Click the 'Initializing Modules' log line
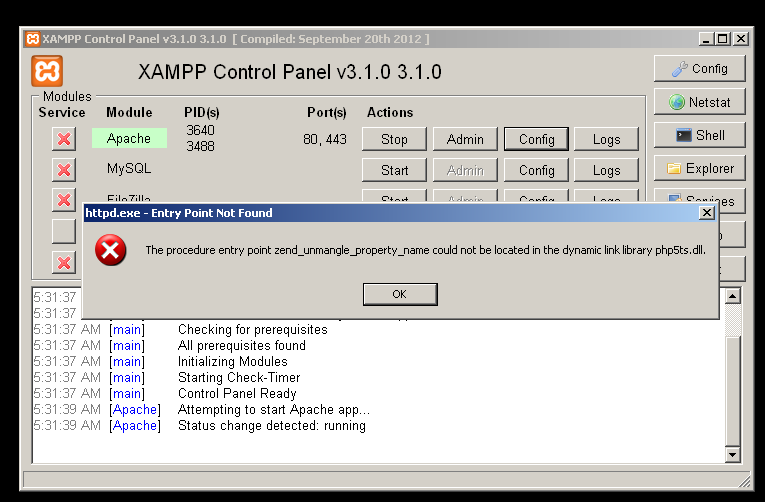765x502 pixels. click(233, 361)
